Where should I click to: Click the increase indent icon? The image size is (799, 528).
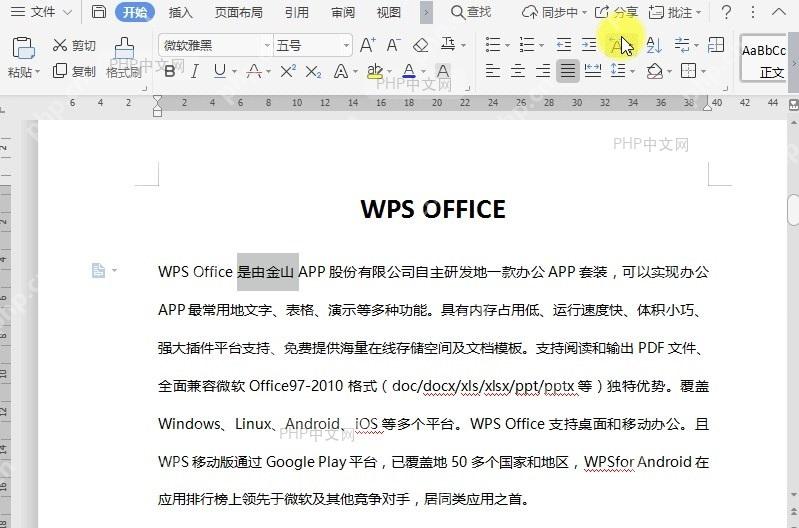tap(589, 45)
